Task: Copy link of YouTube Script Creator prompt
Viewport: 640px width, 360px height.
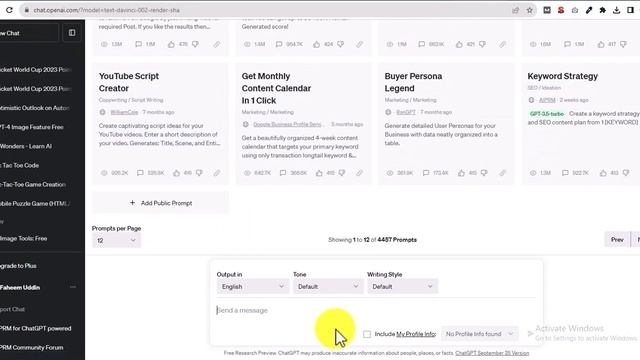Action: (x=217, y=173)
